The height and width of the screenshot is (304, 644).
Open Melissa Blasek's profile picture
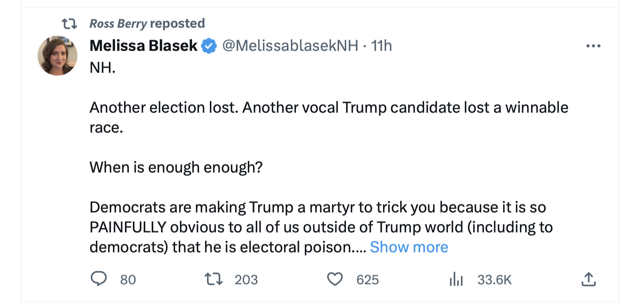(x=57, y=55)
